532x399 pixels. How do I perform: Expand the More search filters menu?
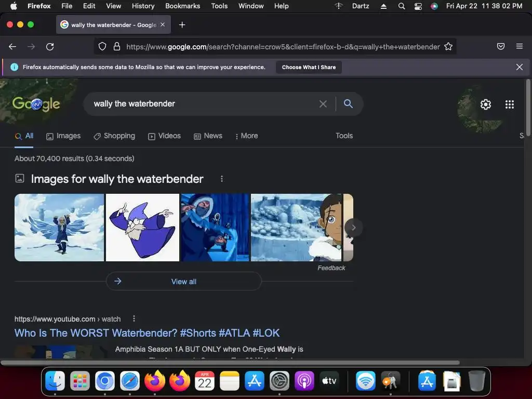(246, 136)
